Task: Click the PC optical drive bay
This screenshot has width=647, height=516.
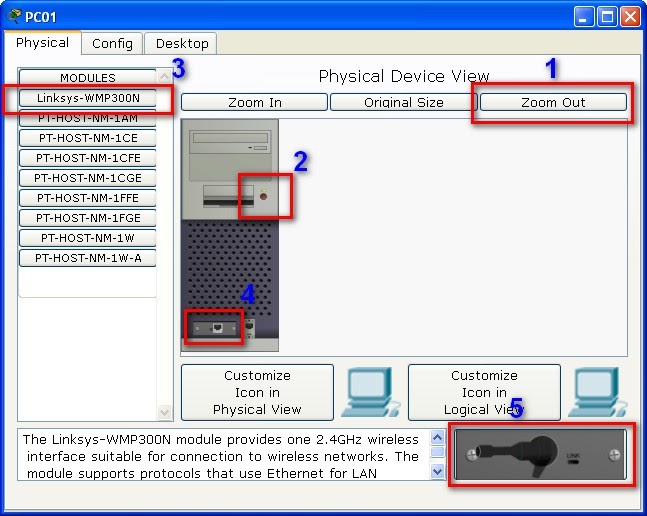Action: pyautogui.click(x=230, y=142)
